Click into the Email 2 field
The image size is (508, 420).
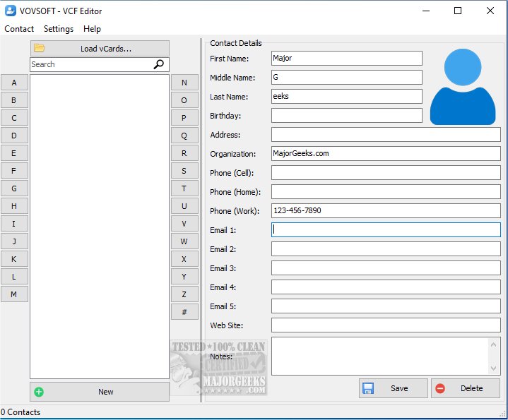(386, 249)
